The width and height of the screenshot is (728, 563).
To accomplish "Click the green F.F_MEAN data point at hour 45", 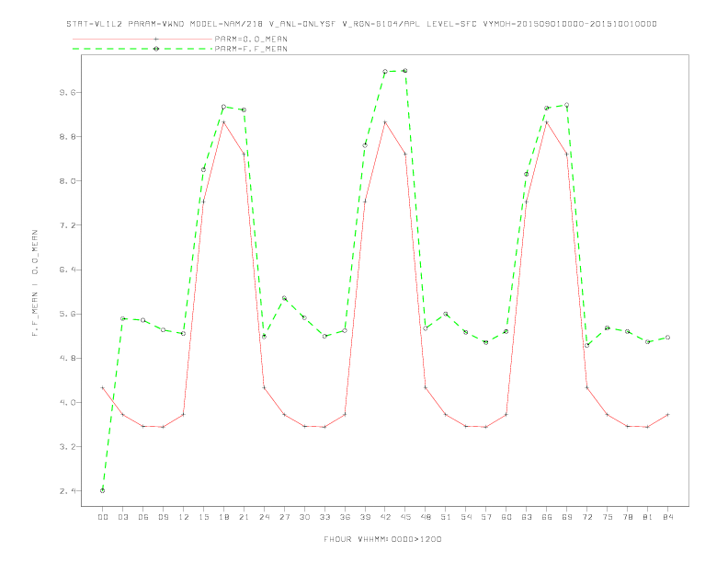I will [x=405, y=71].
